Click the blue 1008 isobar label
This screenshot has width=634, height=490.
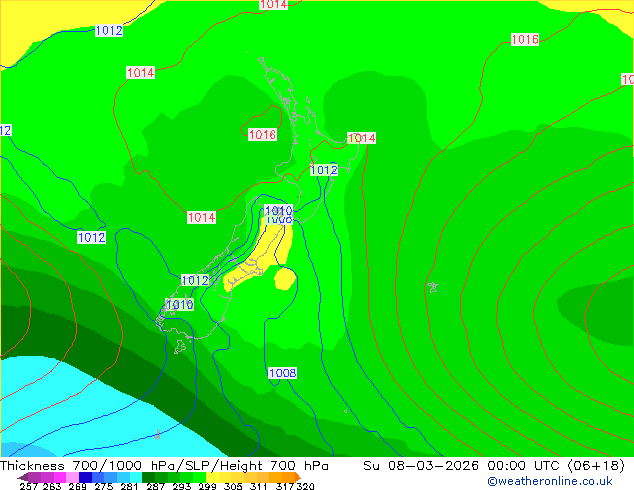coord(282,373)
